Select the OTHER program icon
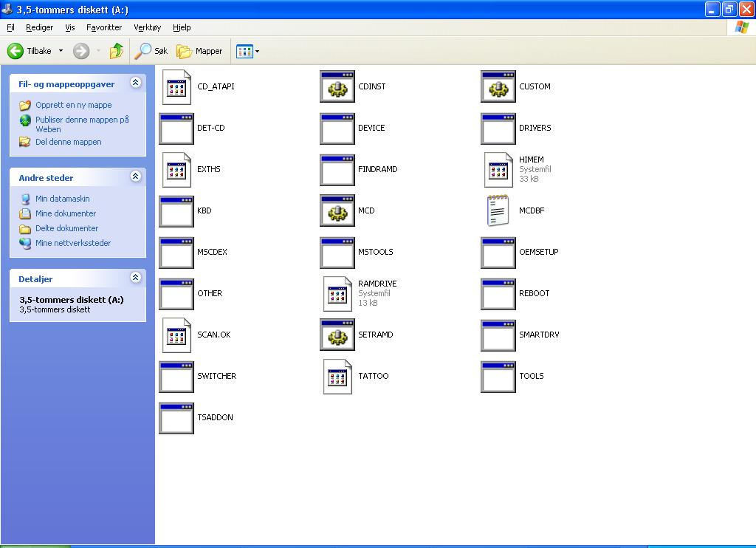This screenshot has width=756, height=548. (176, 294)
